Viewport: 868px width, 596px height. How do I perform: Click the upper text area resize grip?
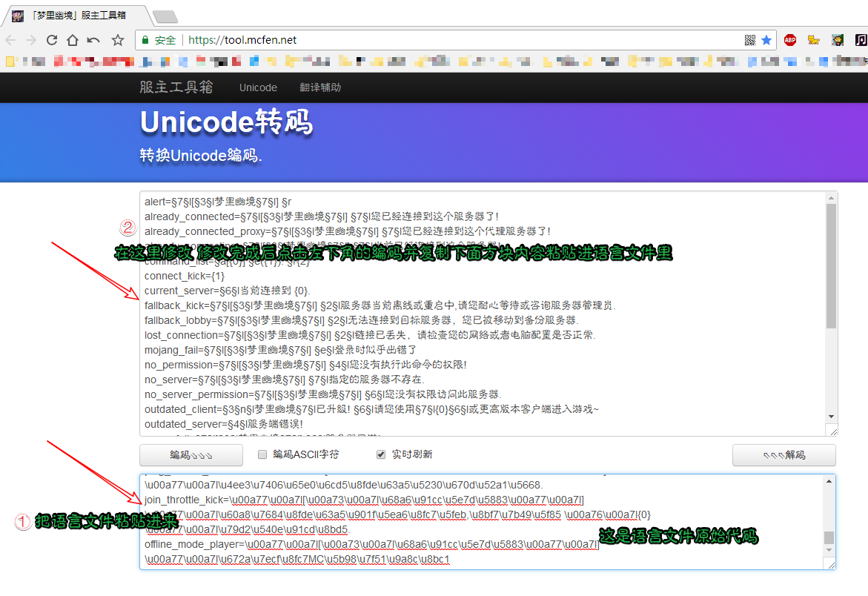click(833, 431)
